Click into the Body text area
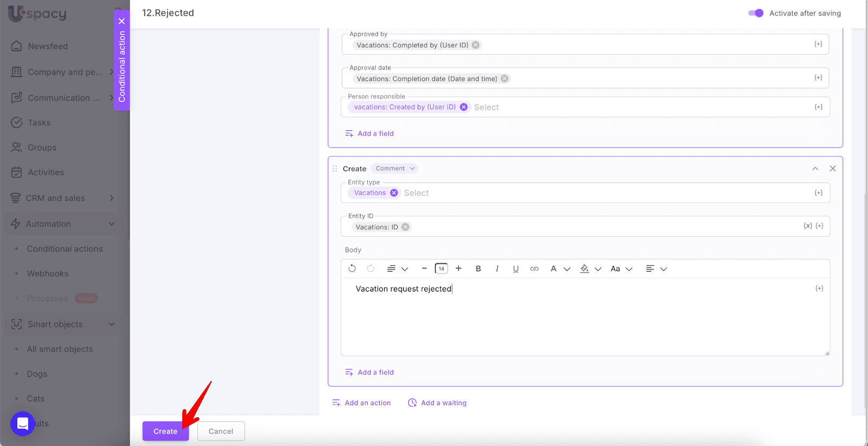This screenshot has width=868, height=446. click(585, 320)
